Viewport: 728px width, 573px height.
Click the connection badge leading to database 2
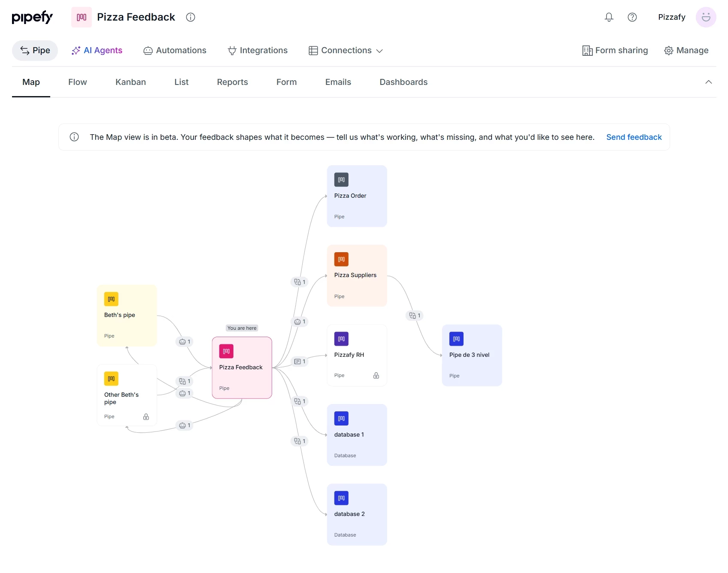(x=300, y=441)
